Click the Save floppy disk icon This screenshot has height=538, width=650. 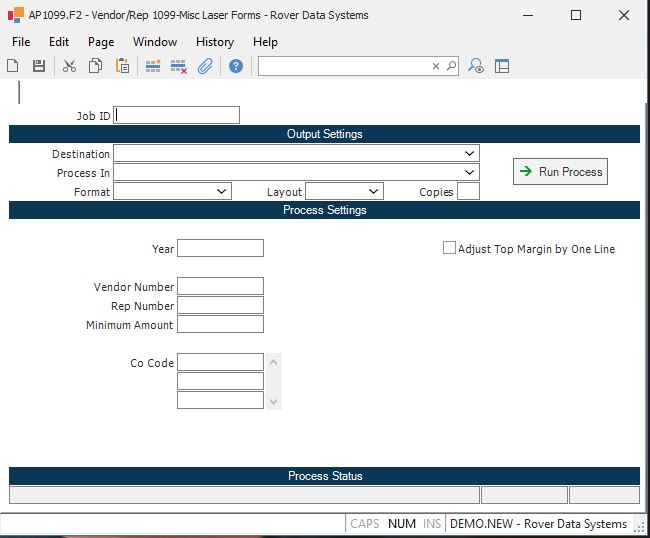39,66
